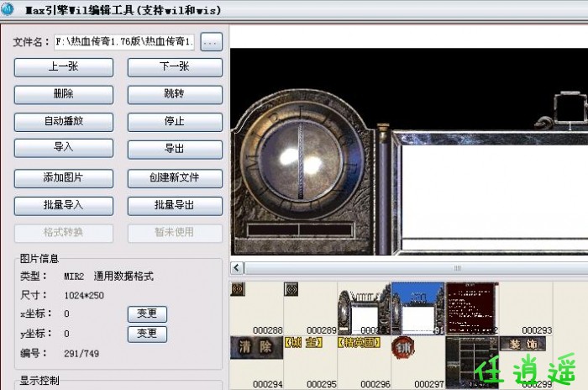Click the 1024*250 size value
The image size is (588, 390).
pyautogui.click(x=84, y=296)
